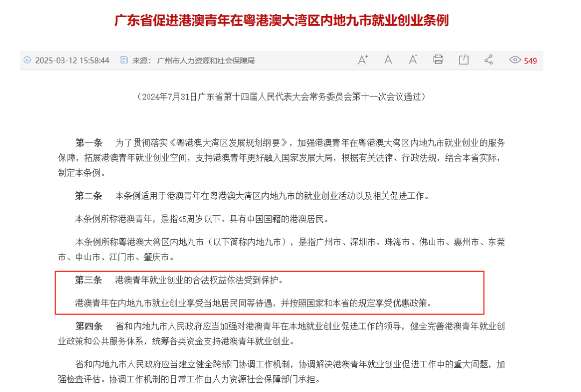Click the printer icon to print the article
Image resolution: width=581 pixels, height=392 pixels.
[438, 60]
